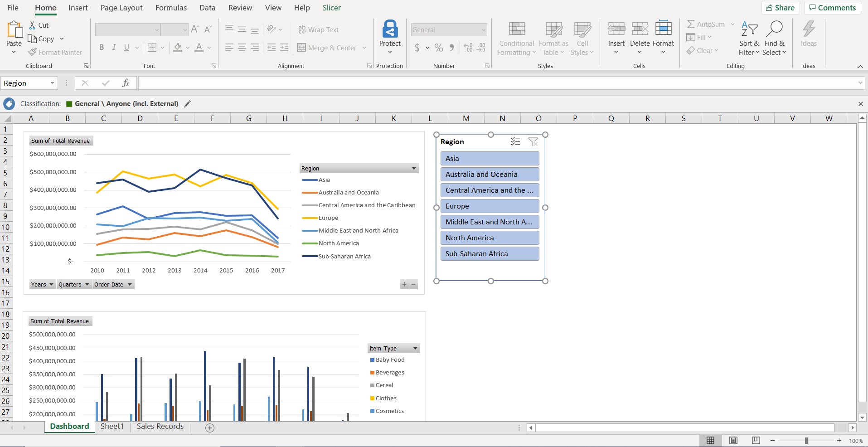Open Conditional Formatting options
The image size is (868, 447).
pyautogui.click(x=515, y=38)
